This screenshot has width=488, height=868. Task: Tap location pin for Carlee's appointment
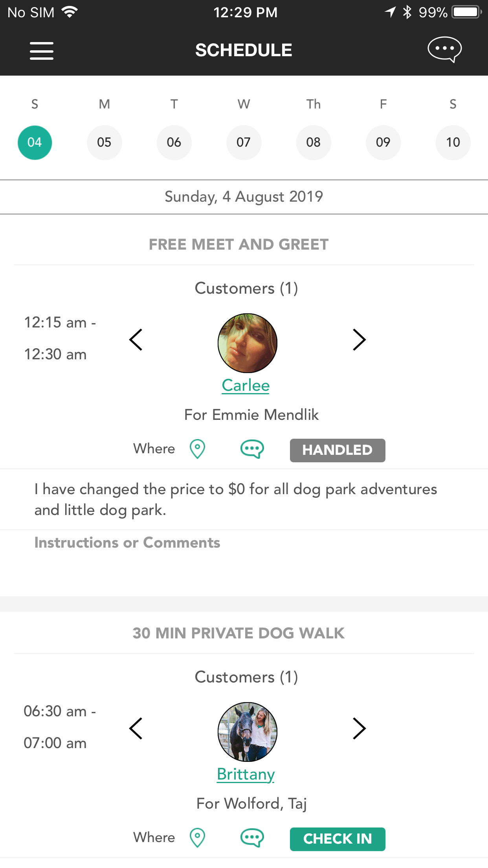click(x=197, y=449)
